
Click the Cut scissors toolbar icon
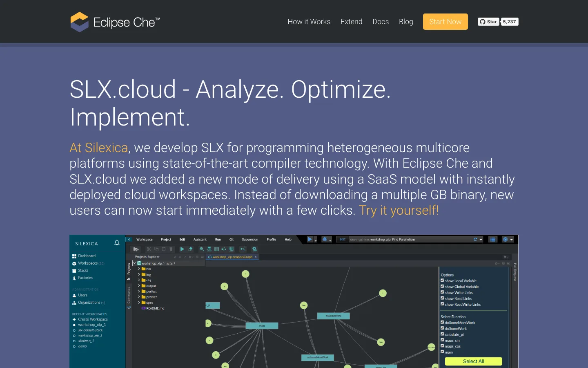pyautogui.click(x=149, y=249)
